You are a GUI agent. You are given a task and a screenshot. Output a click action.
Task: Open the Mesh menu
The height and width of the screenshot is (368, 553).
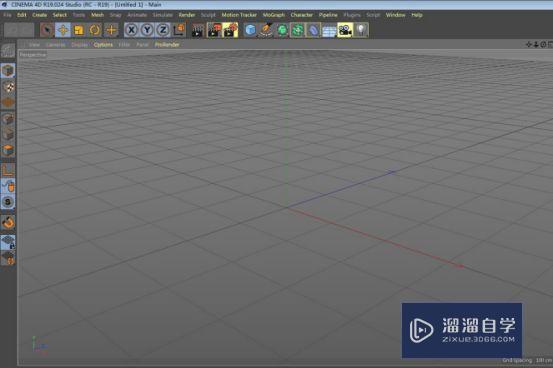tap(97, 15)
